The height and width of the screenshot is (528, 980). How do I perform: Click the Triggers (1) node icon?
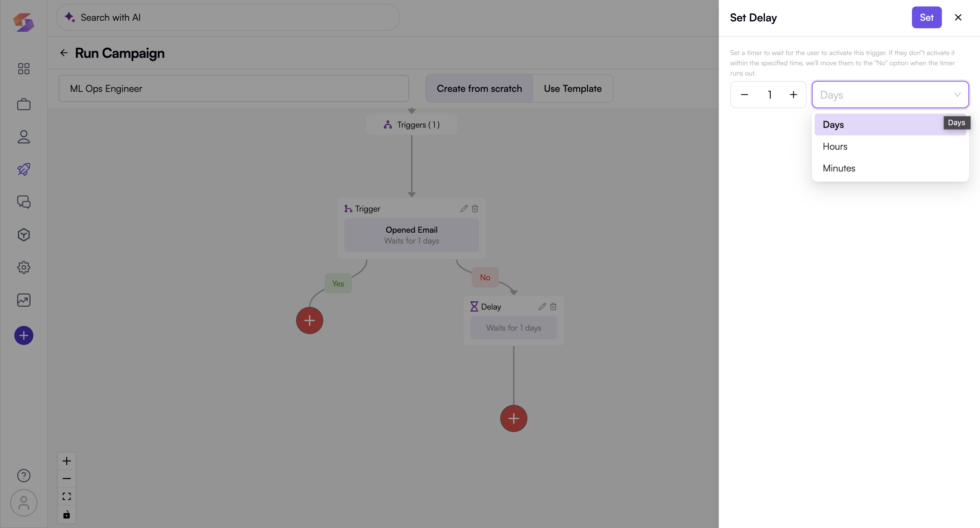coord(388,125)
